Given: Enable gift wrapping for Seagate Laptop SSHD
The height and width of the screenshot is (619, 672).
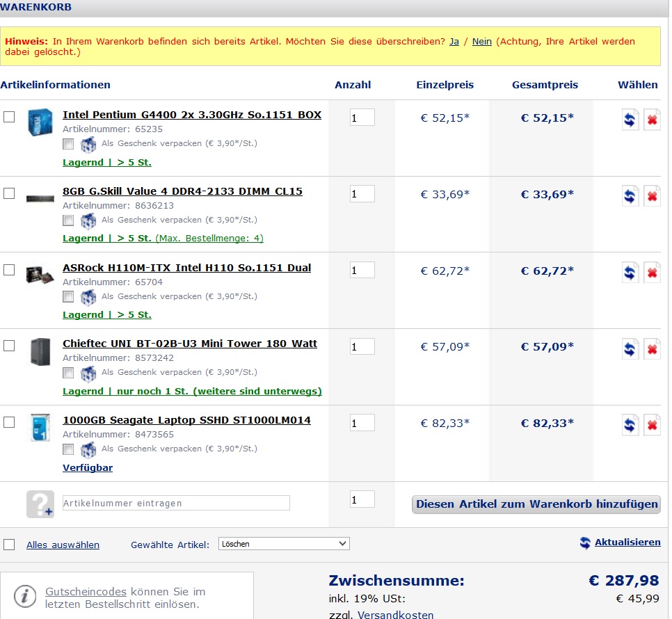Looking at the screenshot, I should 68,449.
